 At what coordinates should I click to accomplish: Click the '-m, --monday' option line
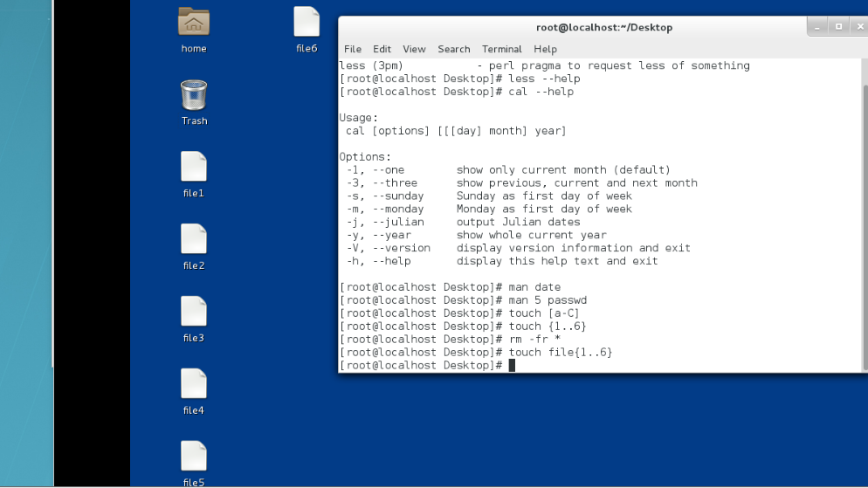[x=489, y=210]
